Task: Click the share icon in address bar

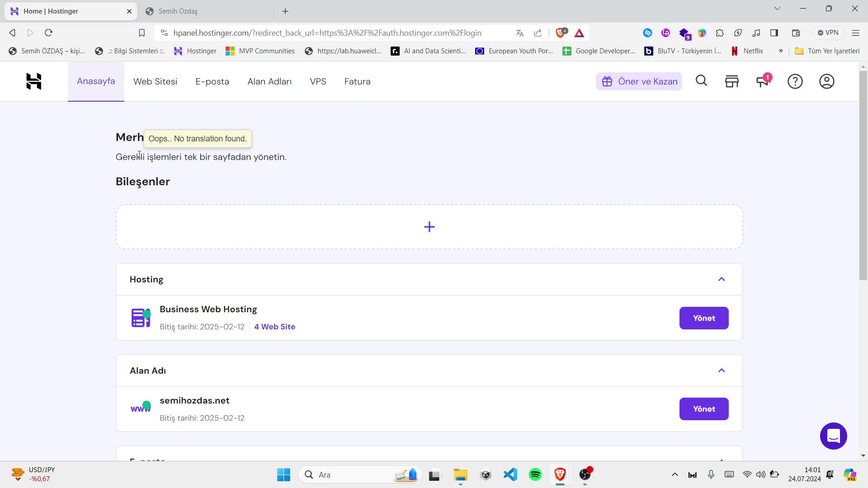Action: click(538, 33)
